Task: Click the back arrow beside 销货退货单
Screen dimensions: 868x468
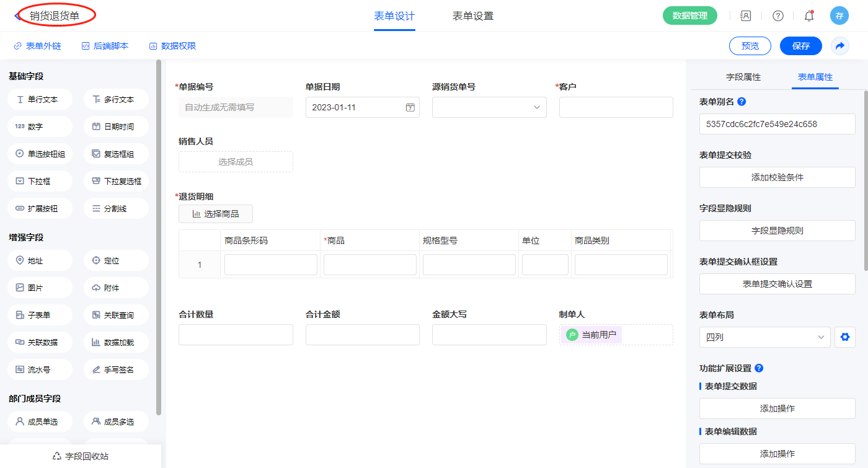Action: pos(17,15)
